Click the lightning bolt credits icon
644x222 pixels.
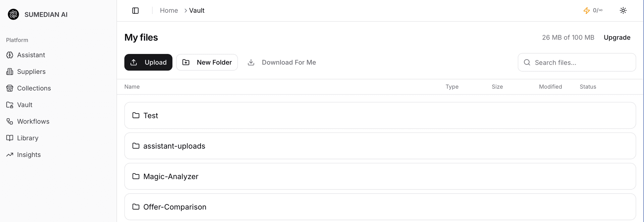click(586, 11)
